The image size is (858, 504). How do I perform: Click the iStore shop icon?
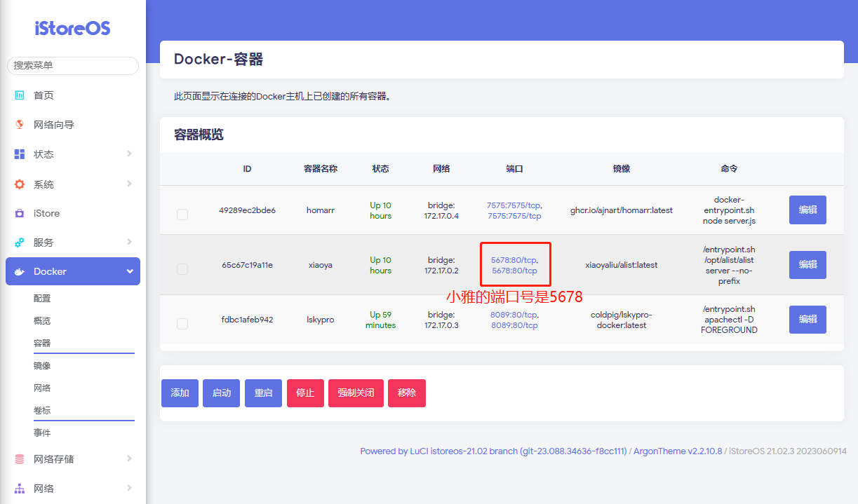tap(20, 213)
